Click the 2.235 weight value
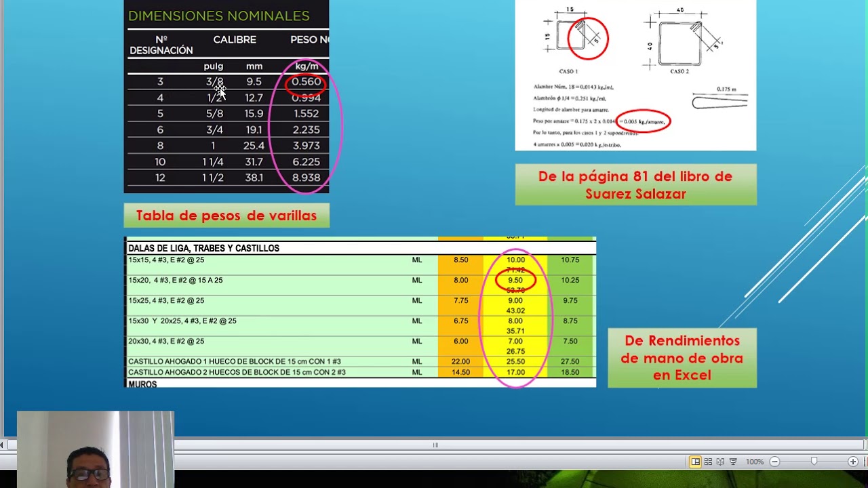This screenshot has height=488, width=868. click(x=307, y=129)
